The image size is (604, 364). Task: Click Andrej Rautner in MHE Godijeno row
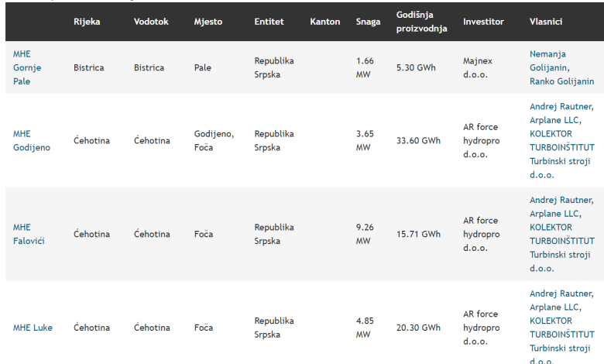561,106
